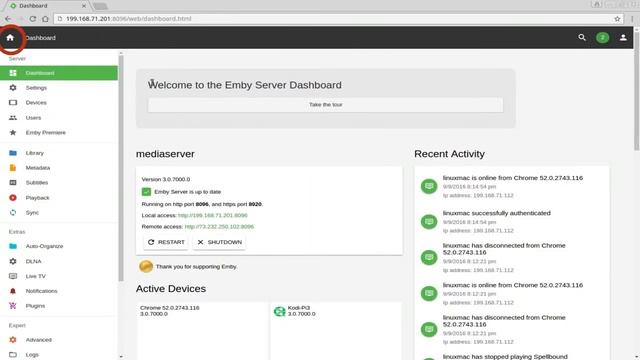Viewport: 640px width, 360px height.
Task: Open the local access URL link
Action: (x=213, y=215)
